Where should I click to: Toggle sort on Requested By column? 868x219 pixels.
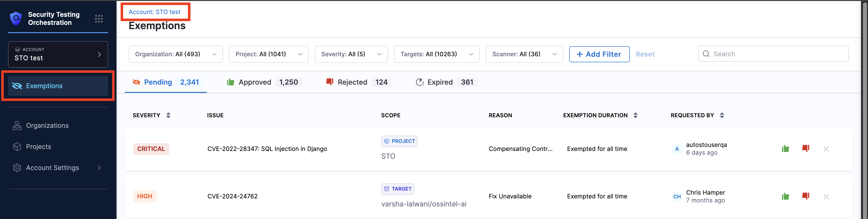721,115
